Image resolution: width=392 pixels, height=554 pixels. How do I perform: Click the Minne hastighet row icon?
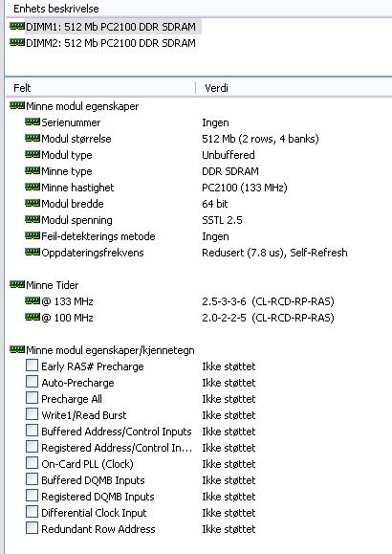point(33,187)
